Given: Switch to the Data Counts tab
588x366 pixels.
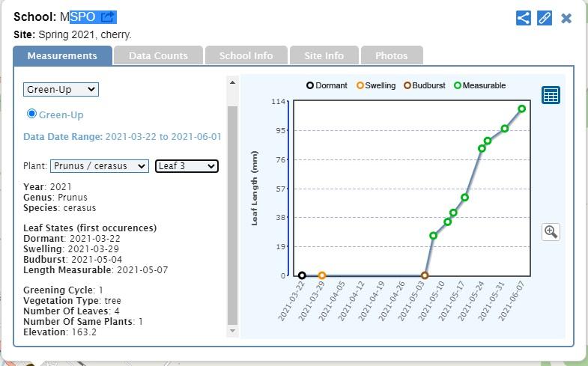Looking at the screenshot, I should (x=158, y=55).
